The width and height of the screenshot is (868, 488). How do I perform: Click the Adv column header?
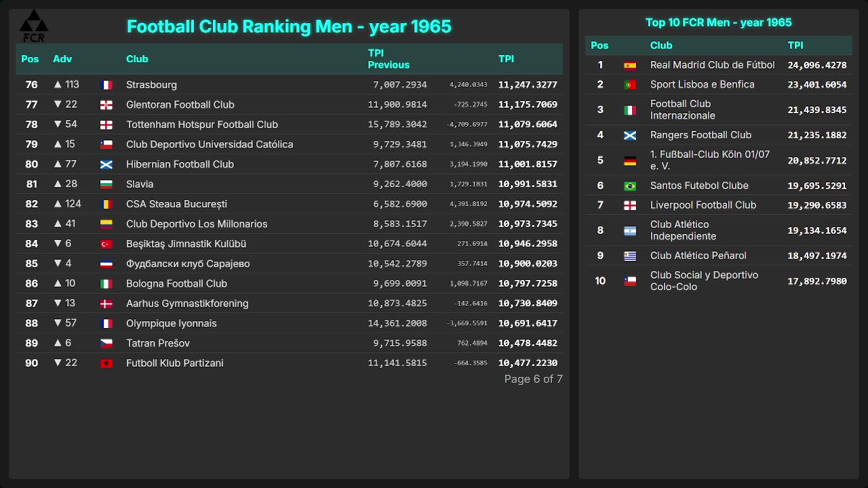62,59
